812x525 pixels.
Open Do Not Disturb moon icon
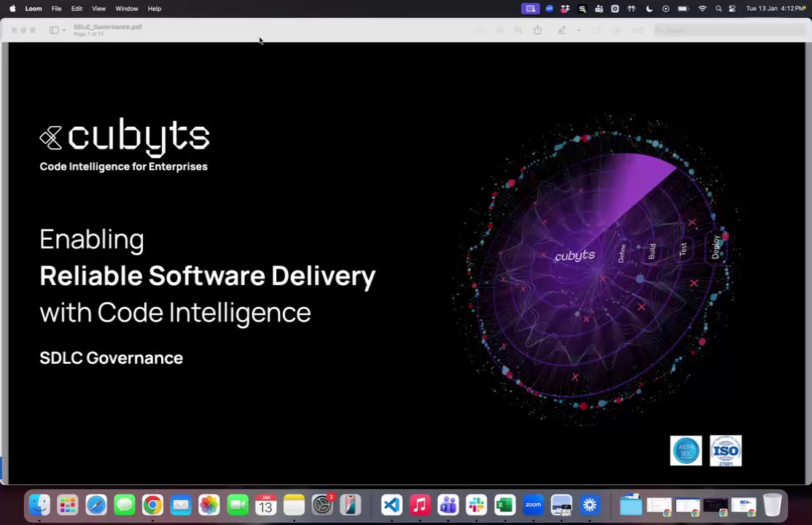pos(649,8)
